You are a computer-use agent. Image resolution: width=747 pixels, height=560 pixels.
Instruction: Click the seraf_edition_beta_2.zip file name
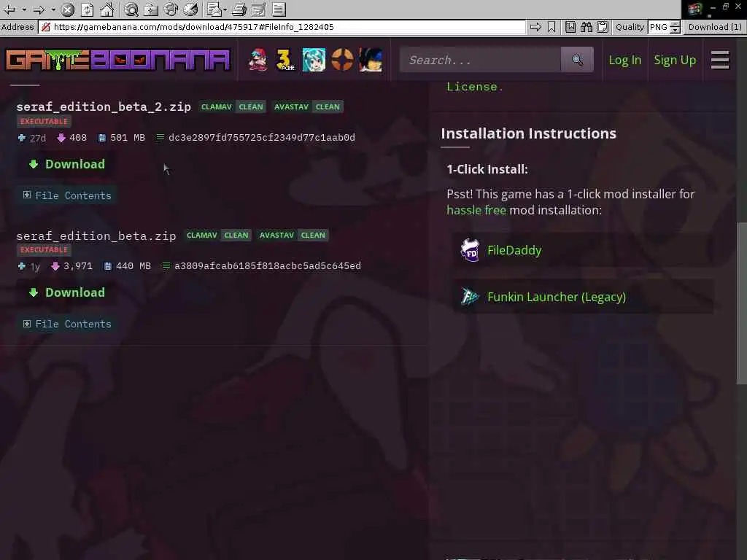tap(104, 106)
